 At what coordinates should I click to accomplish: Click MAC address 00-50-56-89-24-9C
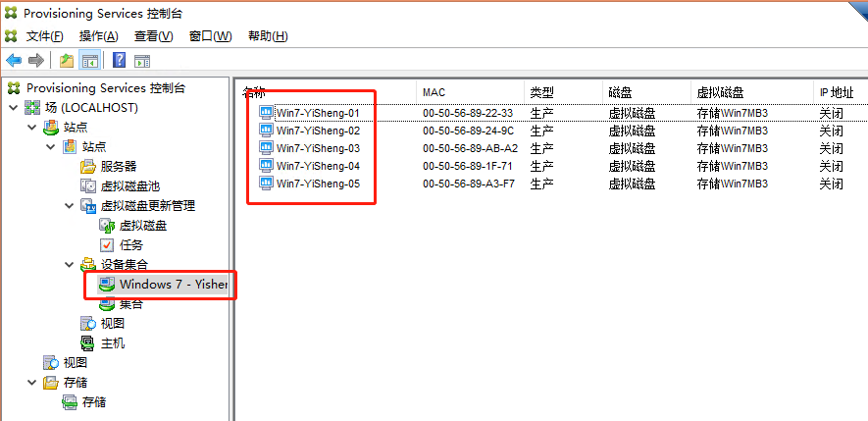468,132
